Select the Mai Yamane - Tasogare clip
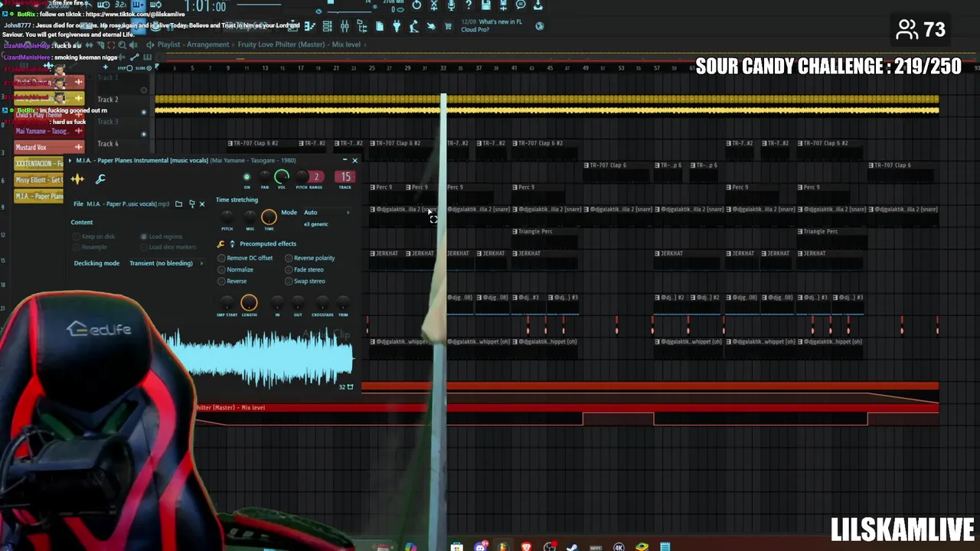Viewport: 980px width, 551px height. [x=49, y=131]
